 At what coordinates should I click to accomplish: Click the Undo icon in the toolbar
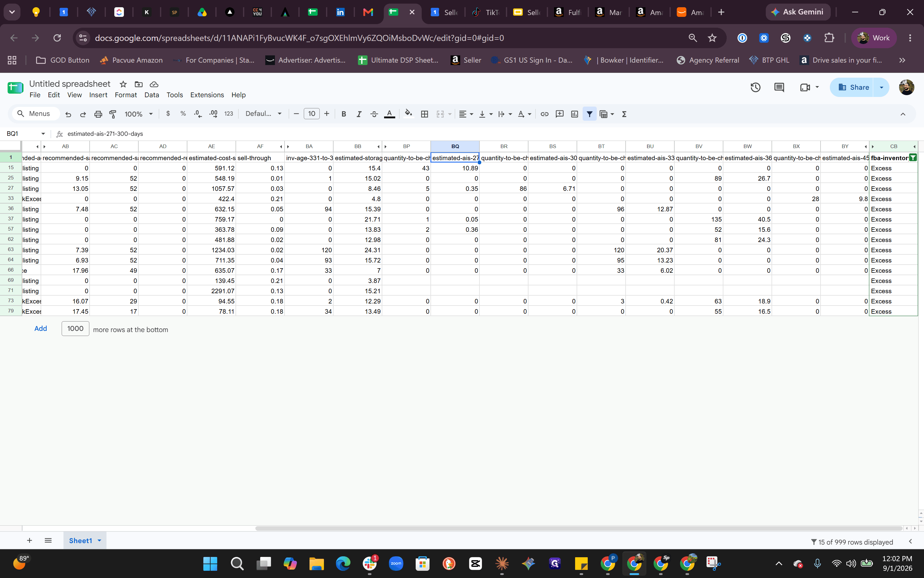coord(68,114)
